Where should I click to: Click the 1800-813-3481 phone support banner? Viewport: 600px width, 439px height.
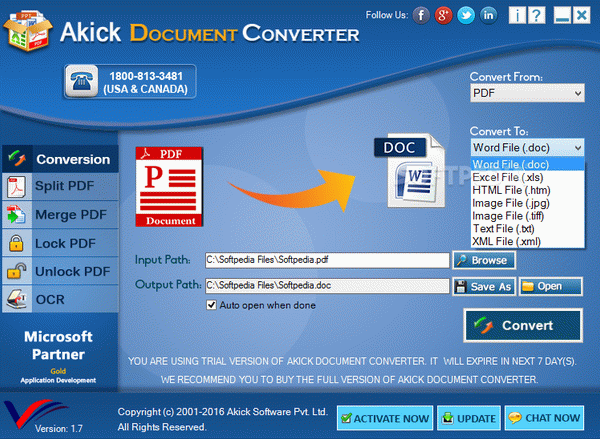point(130,82)
